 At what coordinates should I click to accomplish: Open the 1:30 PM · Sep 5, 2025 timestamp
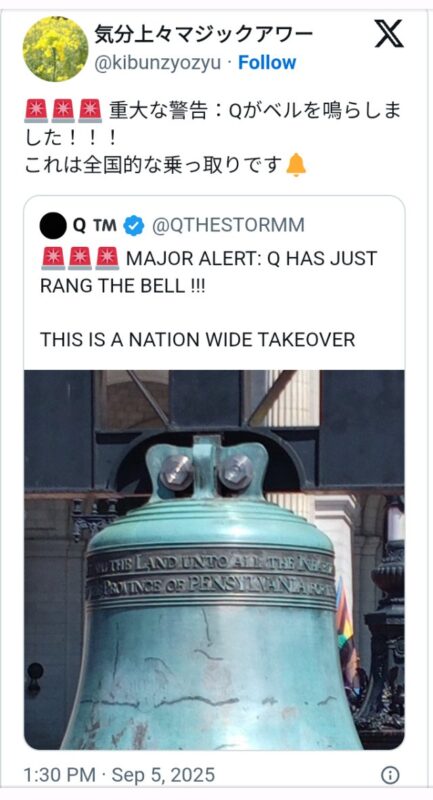click(x=119, y=776)
